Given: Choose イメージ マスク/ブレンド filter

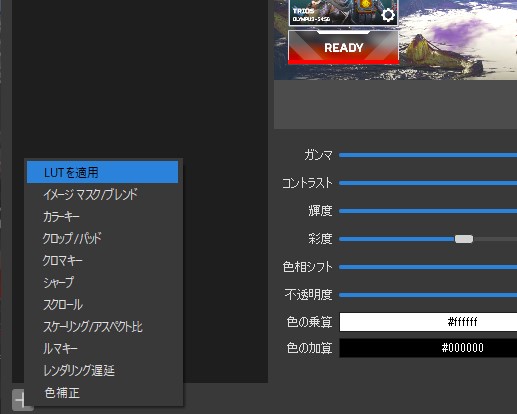Looking at the screenshot, I should point(102,194).
